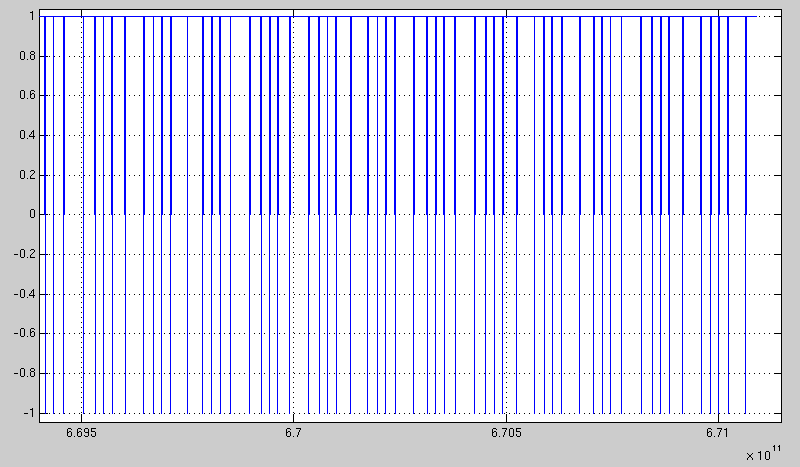Click the x-axis tick label 6.705
Image resolution: width=800 pixels, height=467 pixels.
[505, 433]
